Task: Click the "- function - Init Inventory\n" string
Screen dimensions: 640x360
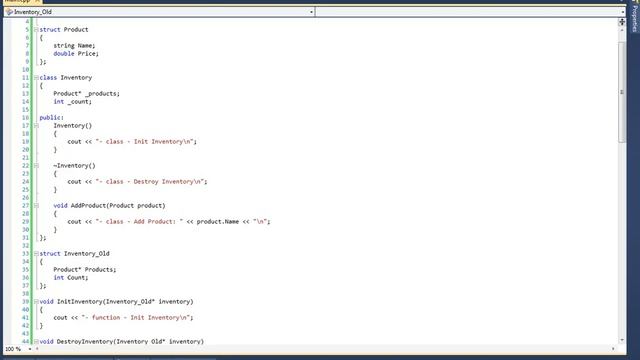Action: [x=136, y=318]
